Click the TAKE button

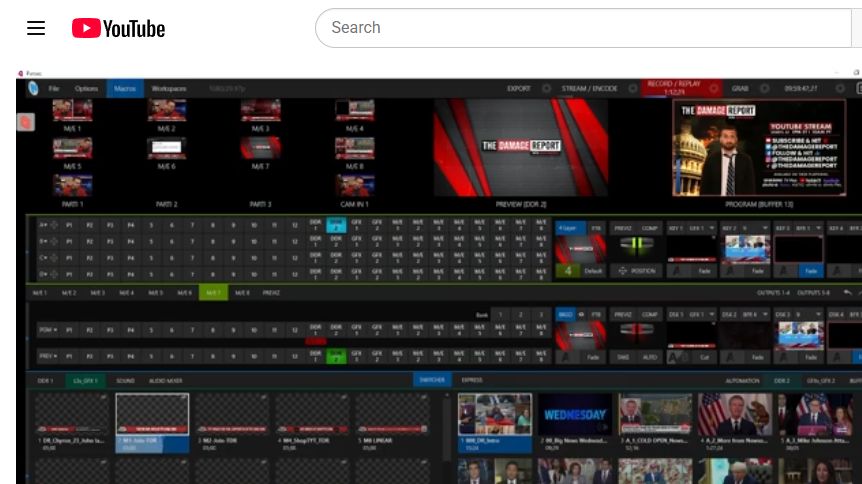(x=623, y=357)
